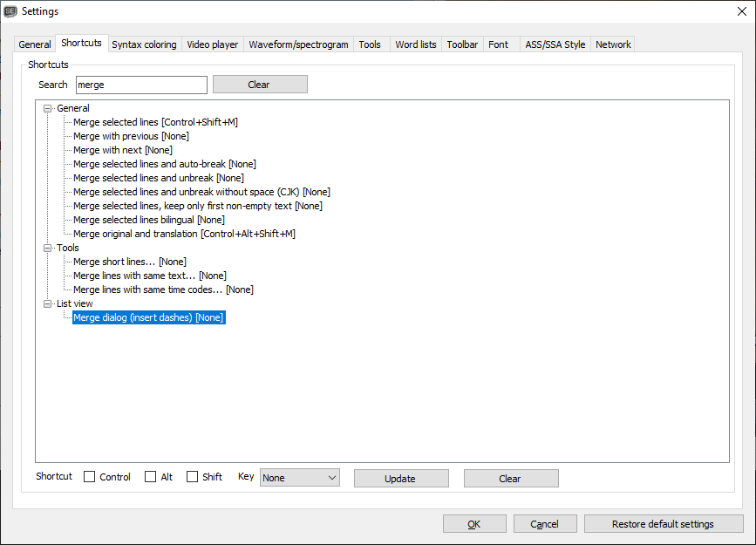Select Merge with previous [None]
Screen dimensions: 756x545
131,136
